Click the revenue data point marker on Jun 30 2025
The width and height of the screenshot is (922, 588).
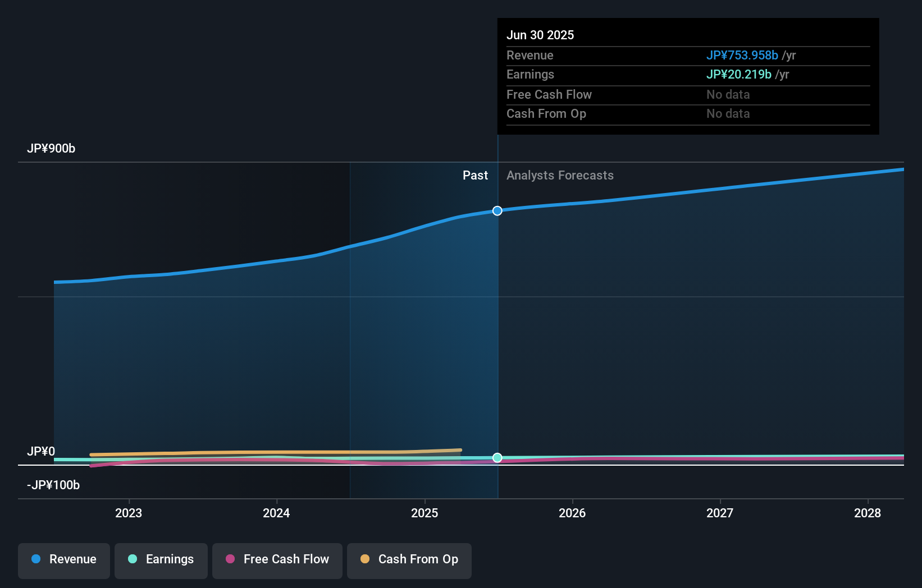click(497, 211)
